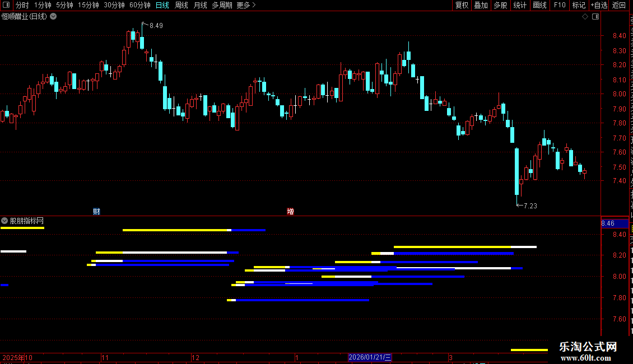Switch to 月线 monthly chart
Viewport: 633px width, 364px height.
tap(200, 5)
